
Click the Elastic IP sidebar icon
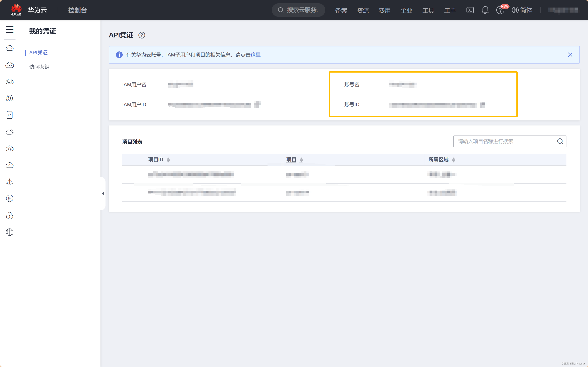click(9, 198)
